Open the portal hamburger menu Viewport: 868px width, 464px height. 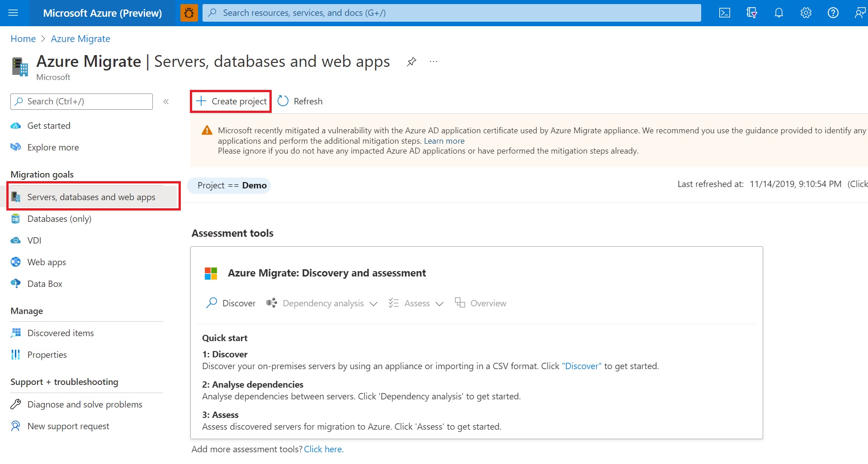(13, 13)
